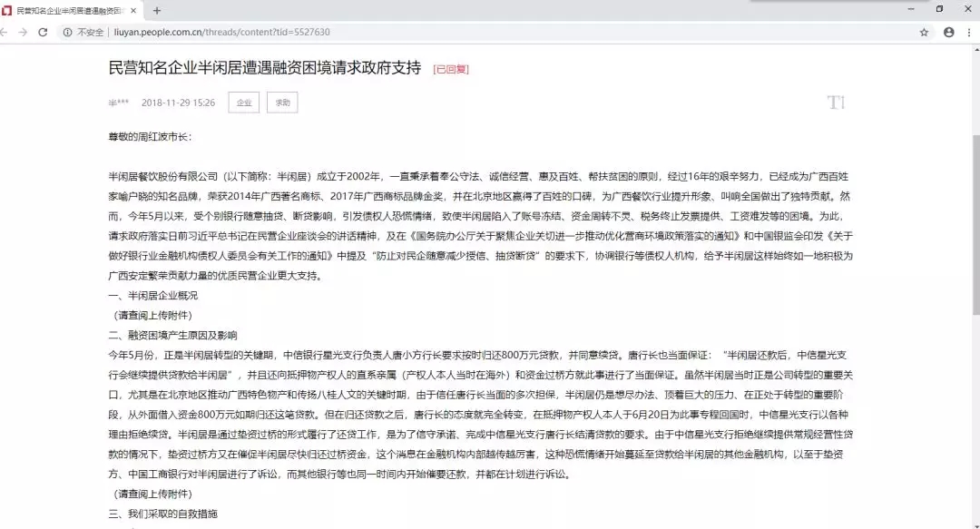Click the article title 民营知名企业半闲居遭遇融资困境
Viewport: 980px width, 529px height.
(265, 67)
